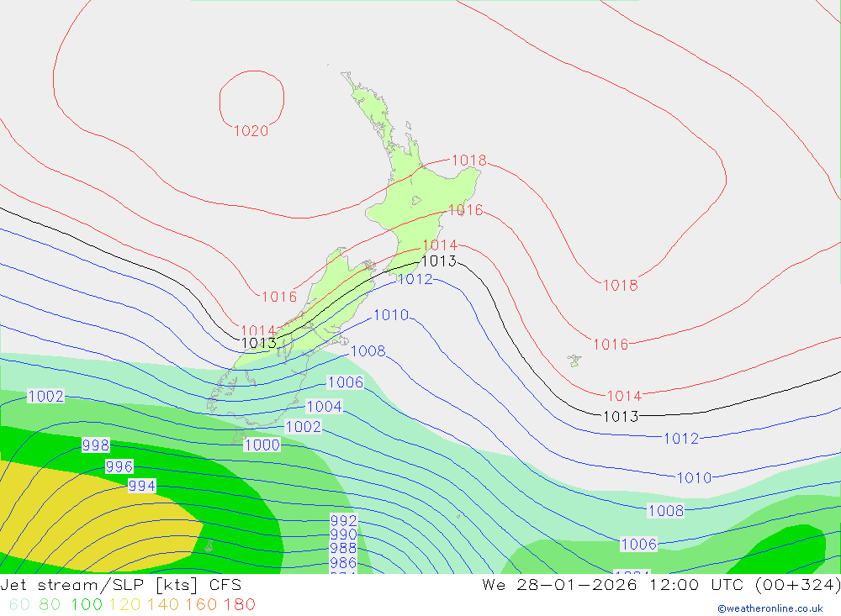Click the 996 isobar label
Screen dimensions: 841x616
pyautogui.click(x=119, y=466)
